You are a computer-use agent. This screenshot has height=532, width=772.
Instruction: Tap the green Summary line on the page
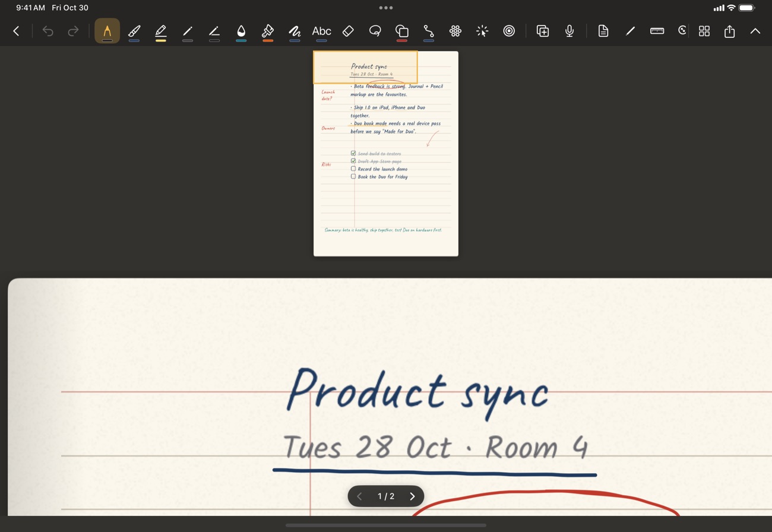pos(383,230)
